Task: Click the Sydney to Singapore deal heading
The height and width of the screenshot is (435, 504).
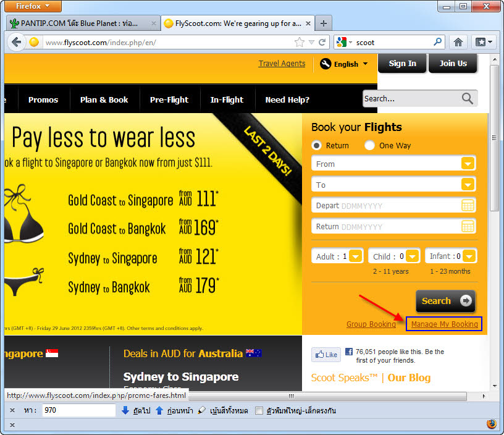Action: [180, 376]
